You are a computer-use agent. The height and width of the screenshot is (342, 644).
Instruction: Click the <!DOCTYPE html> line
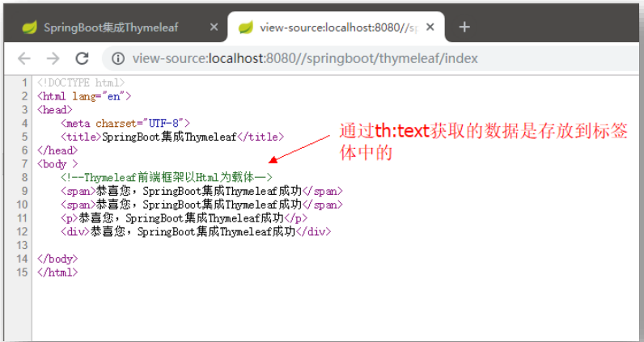[x=81, y=83]
